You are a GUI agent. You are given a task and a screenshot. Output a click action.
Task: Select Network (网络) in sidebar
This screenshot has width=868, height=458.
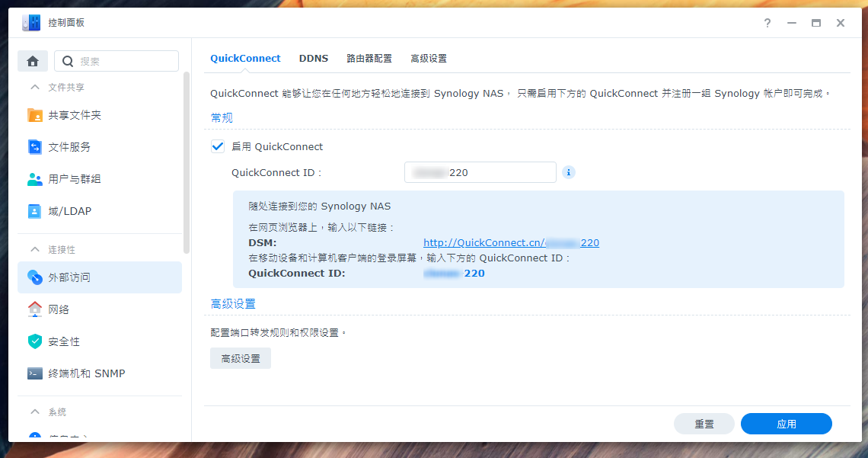pyautogui.click(x=59, y=309)
